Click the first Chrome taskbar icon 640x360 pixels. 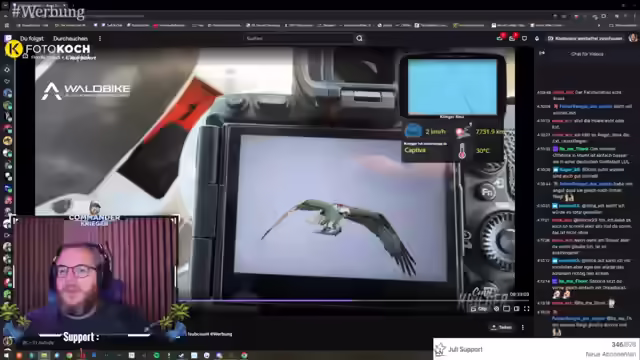(x=69, y=356)
